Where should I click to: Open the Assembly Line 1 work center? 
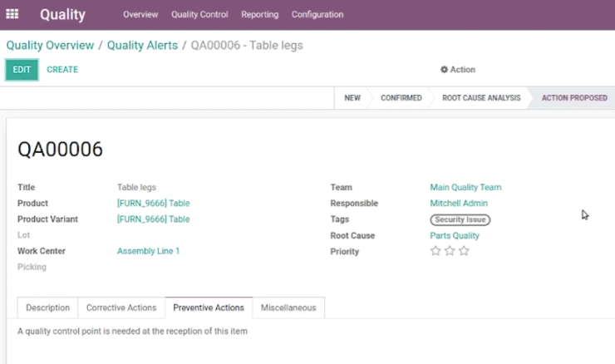point(148,251)
